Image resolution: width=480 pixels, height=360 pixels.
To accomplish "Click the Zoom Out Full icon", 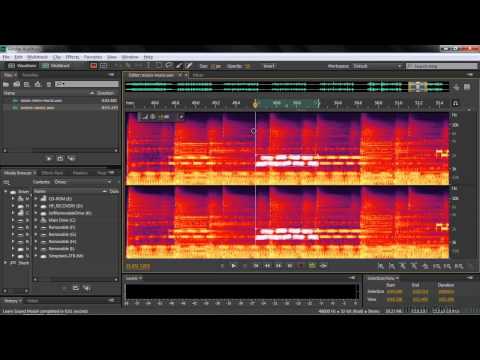I will (425, 266).
